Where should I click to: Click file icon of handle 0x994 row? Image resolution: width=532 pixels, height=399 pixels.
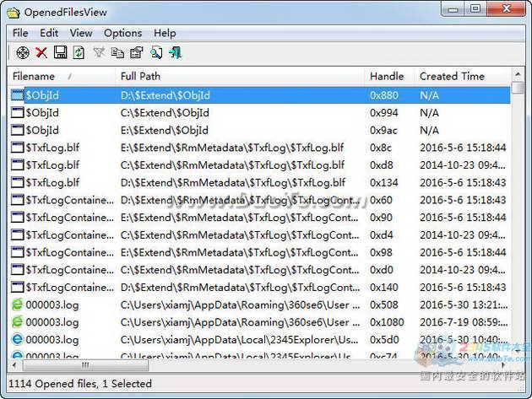coord(17,112)
